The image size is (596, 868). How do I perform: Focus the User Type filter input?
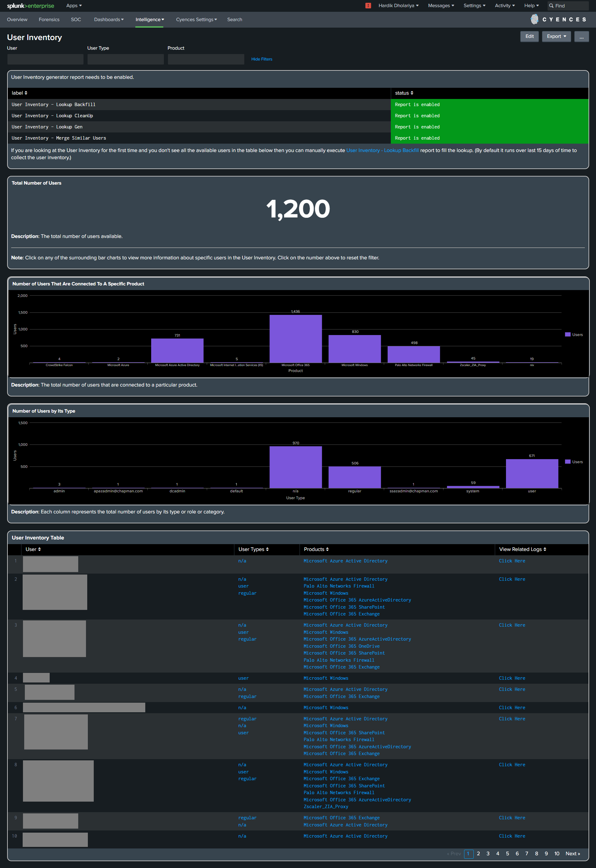coord(125,59)
